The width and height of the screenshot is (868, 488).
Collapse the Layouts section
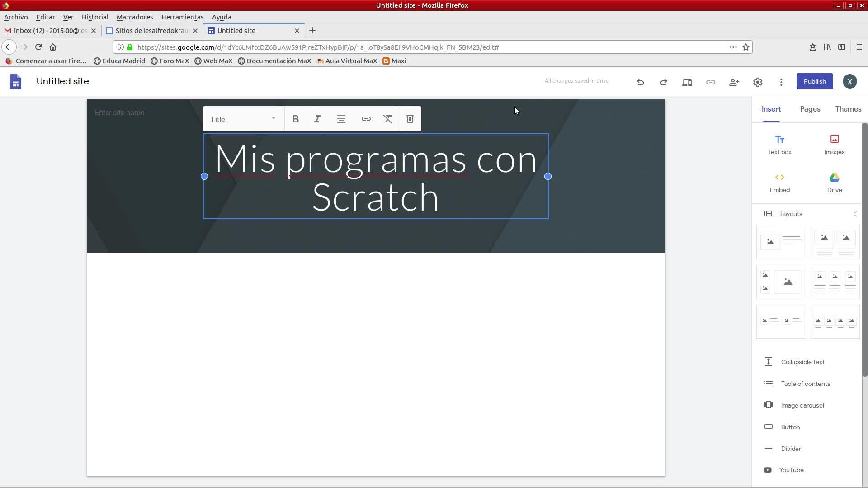pos(854,214)
